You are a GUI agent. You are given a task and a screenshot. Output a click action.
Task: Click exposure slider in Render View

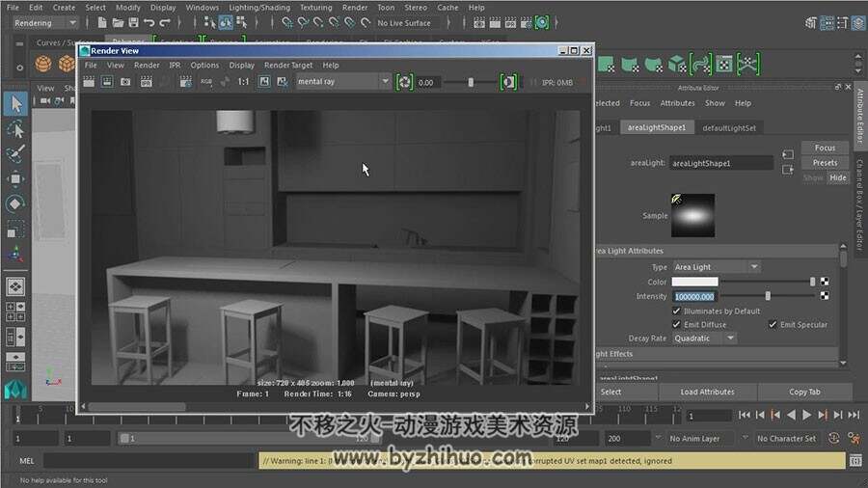[471, 82]
